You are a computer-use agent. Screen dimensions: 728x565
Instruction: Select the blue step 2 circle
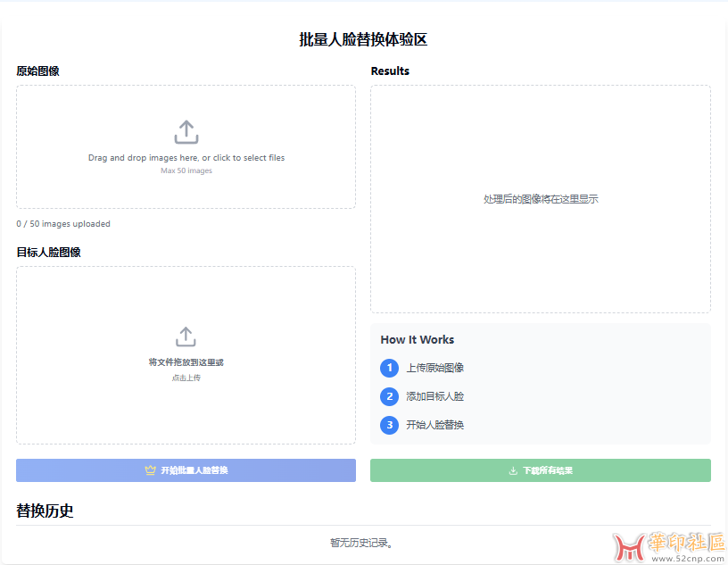[389, 396]
